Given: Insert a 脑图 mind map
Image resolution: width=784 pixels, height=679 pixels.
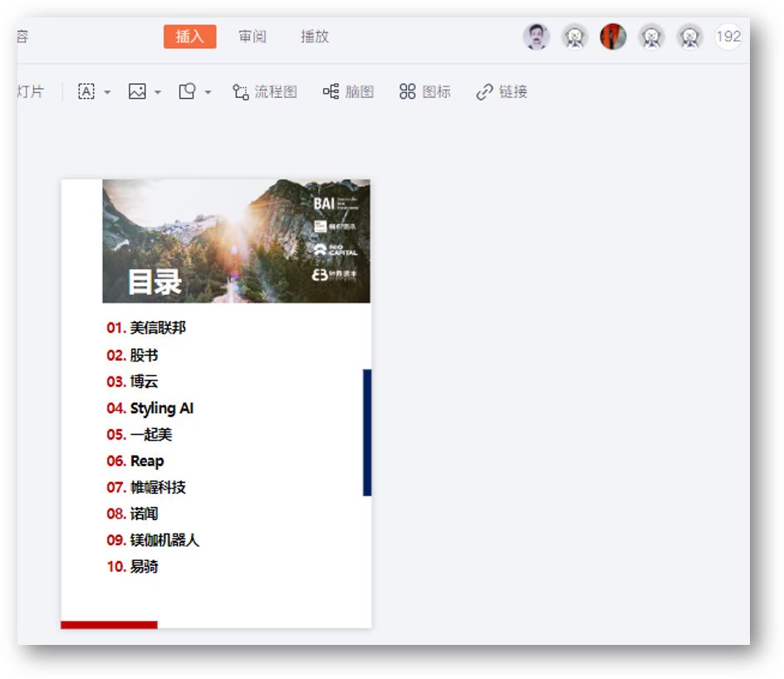Looking at the screenshot, I should coord(348,91).
